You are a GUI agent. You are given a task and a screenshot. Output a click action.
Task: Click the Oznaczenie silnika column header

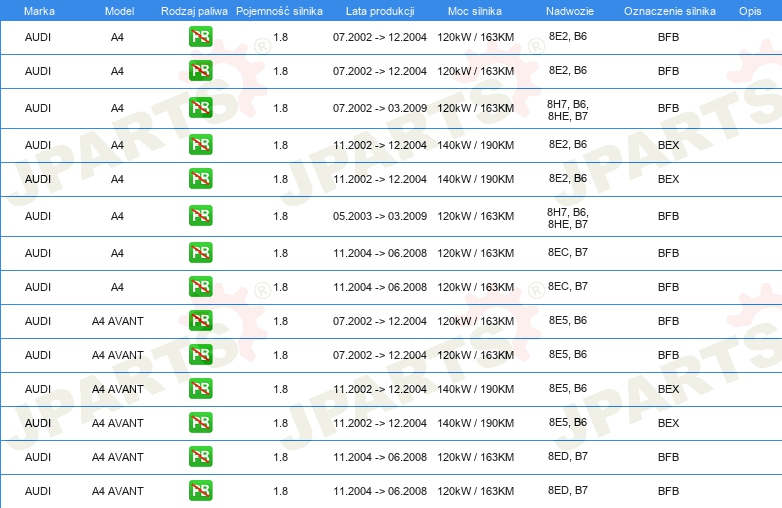668,10
